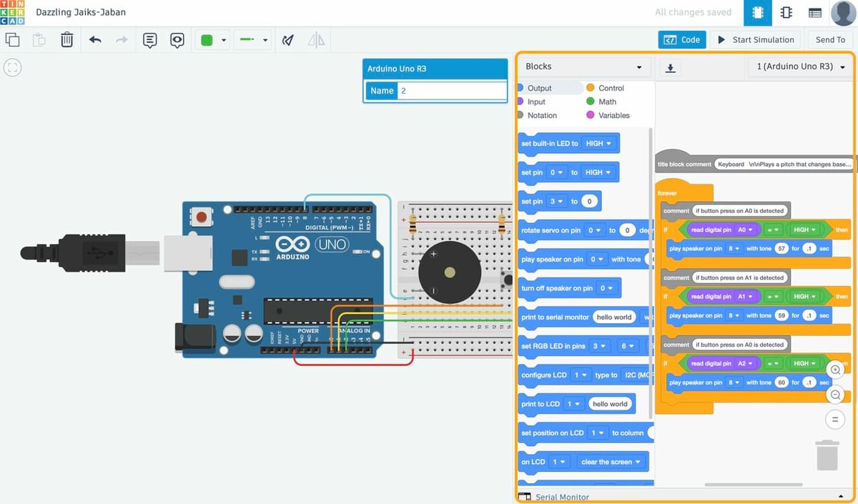This screenshot has height=504, width=858.
Task: Delete the selected component using trash icon
Action: point(66,39)
